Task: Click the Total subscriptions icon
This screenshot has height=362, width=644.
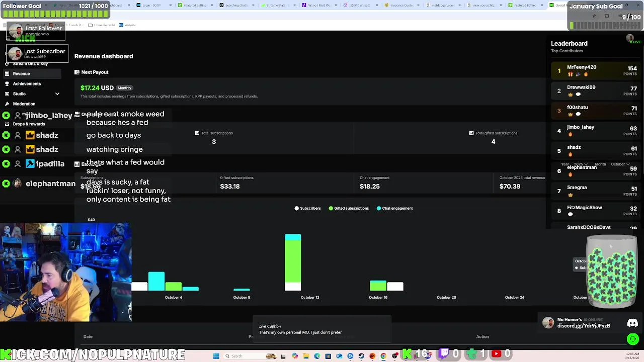Action: point(197,133)
